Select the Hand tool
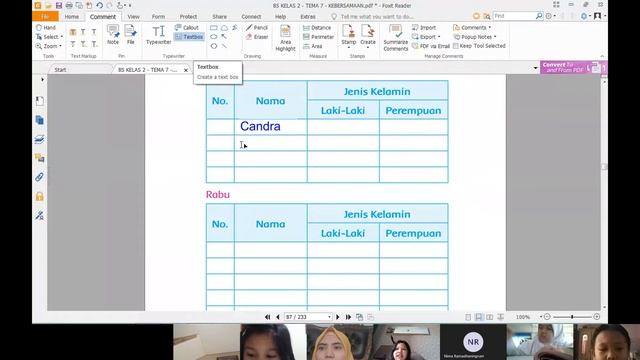 pos(46,27)
